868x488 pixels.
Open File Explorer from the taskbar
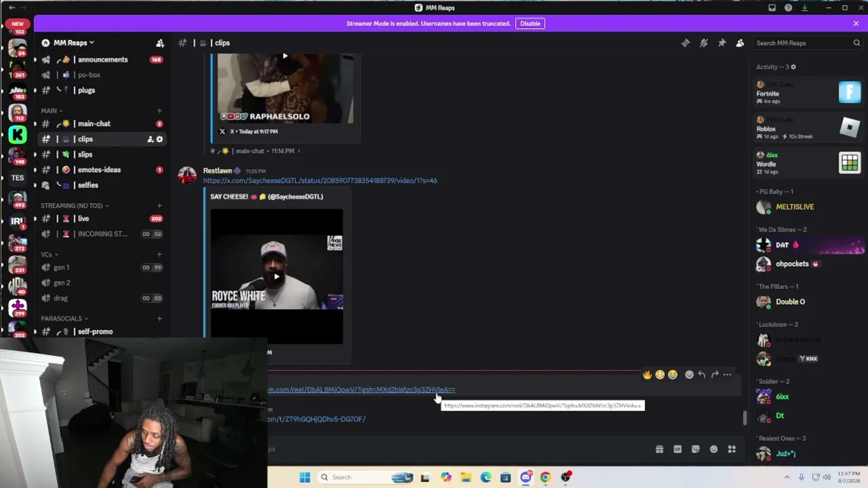pyautogui.click(x=466, y=477)
